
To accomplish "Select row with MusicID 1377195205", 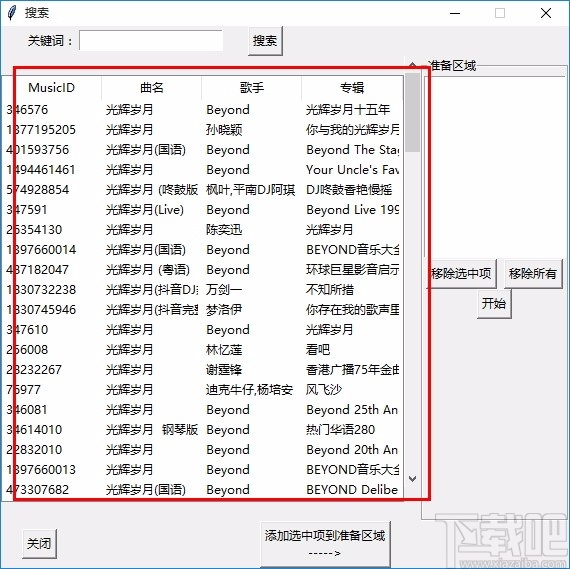I will [x=202, y=129].
